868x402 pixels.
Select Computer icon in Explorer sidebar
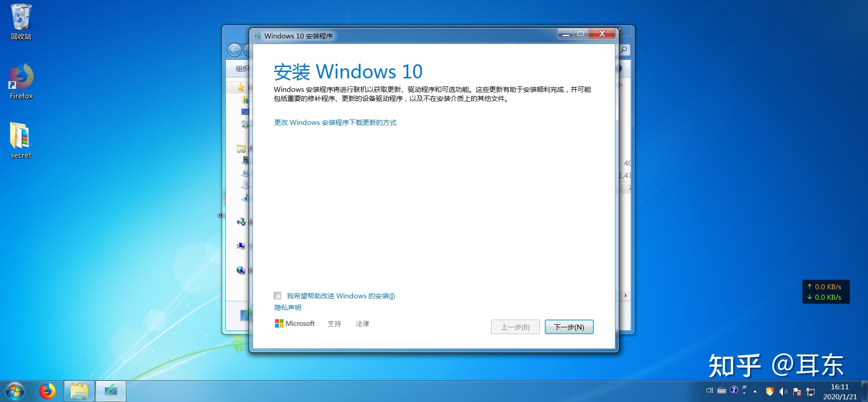click(x=241, y=246)
